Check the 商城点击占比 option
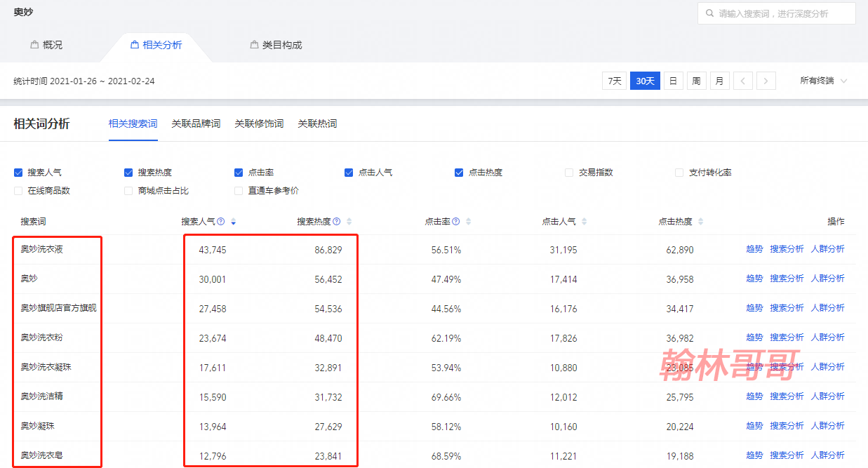868x468 pixels. (x=128, y=191)
